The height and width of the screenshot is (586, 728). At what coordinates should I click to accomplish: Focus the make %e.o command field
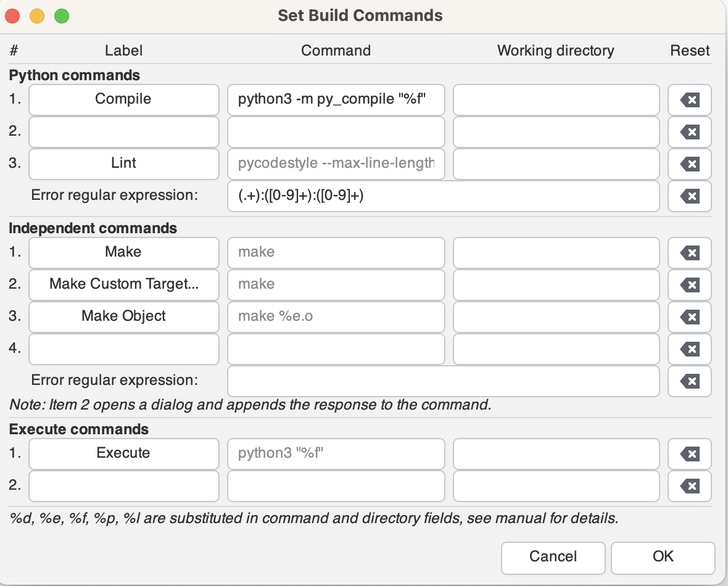336,316
